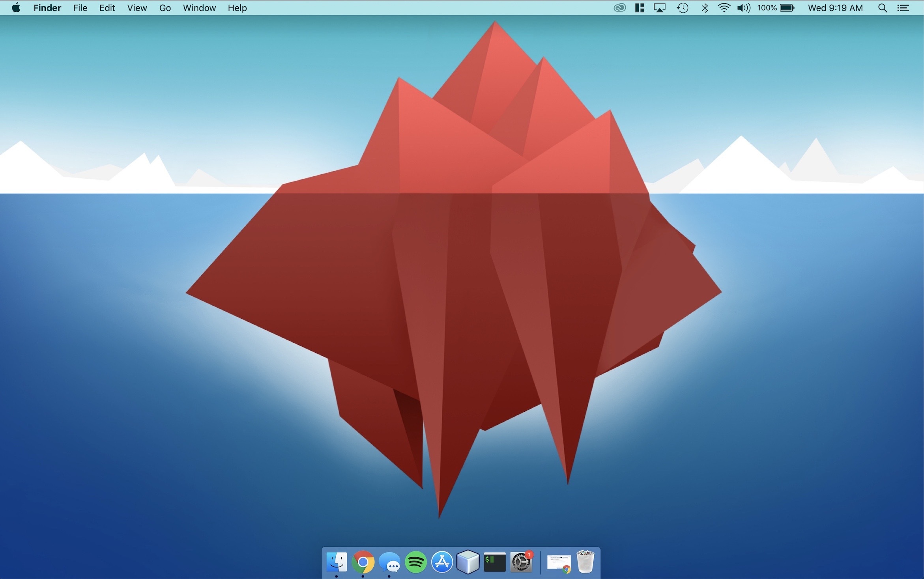924x579 pixels.
Task: Click the volume speaker icon
Action: 743,8
